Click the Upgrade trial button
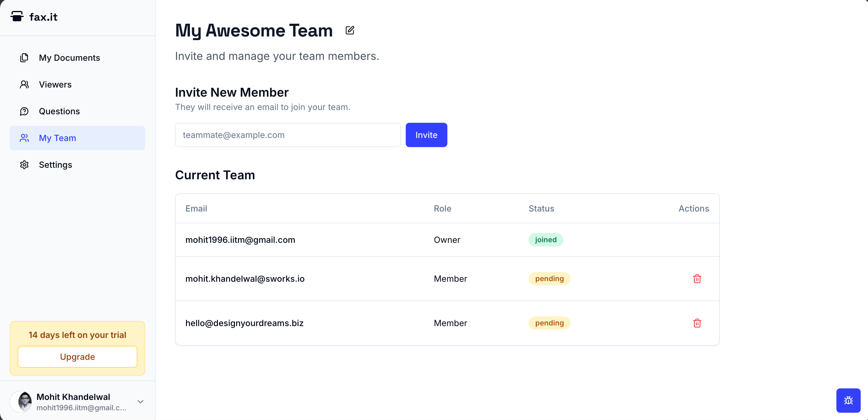Viewport: 868px width, 420px height. tap(77, 357)
